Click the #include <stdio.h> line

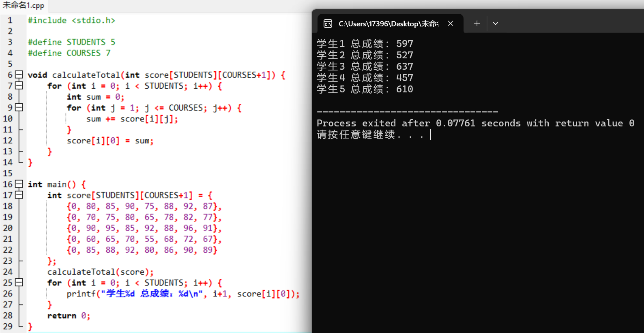(x=71, y=20)
